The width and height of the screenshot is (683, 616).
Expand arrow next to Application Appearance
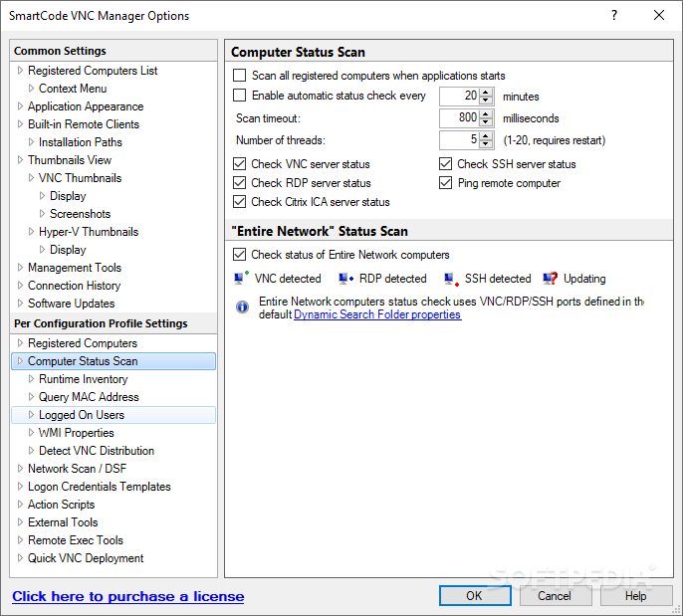(x=20, y=105)
